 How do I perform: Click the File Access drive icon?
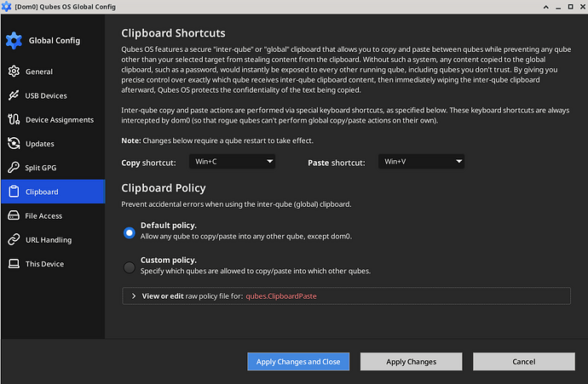tap(14, 215)
